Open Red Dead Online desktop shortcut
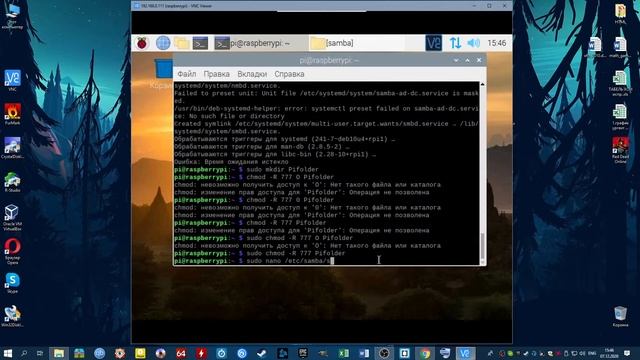 tap(620, 150)
